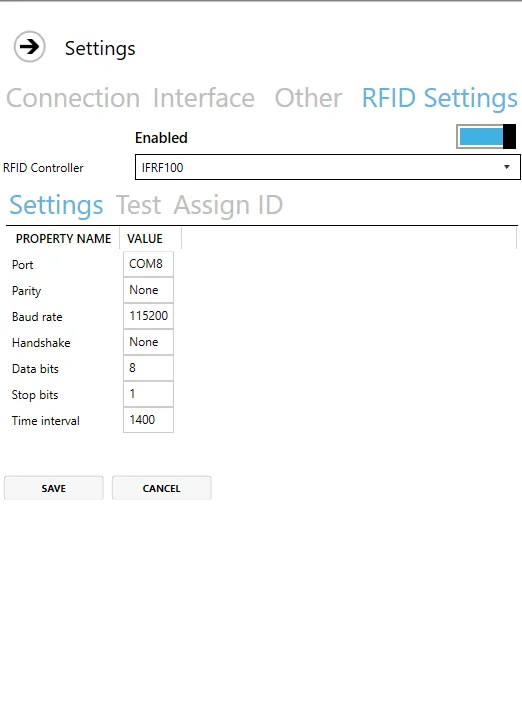
Task: Edit the Handshake value field
Action: point(148,342)
